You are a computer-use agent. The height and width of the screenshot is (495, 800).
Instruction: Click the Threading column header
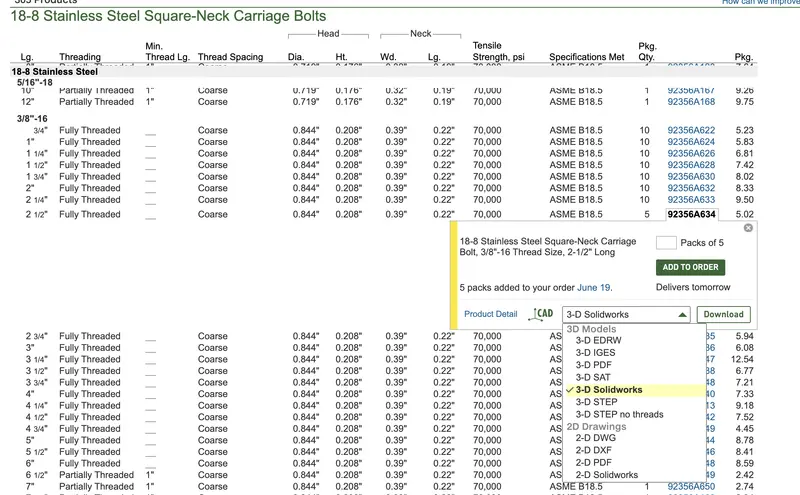tap(80, 57)
